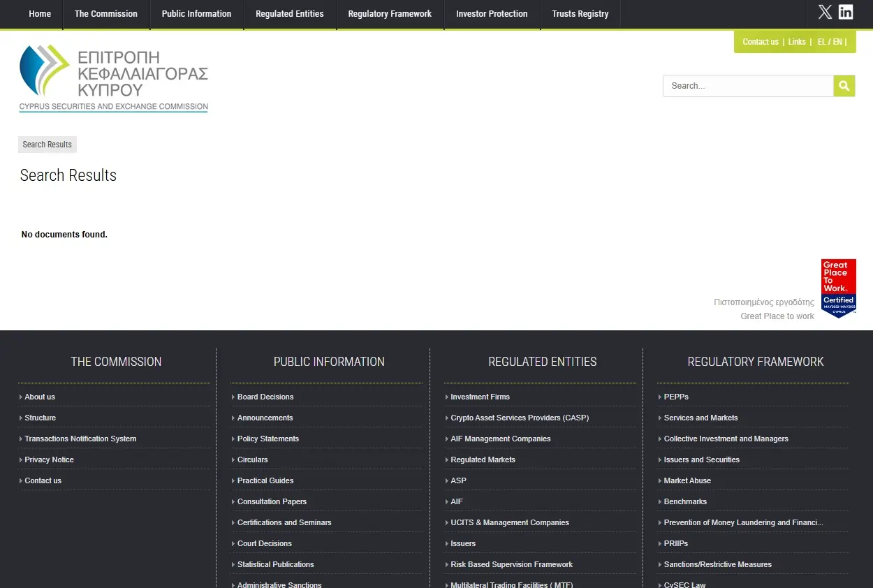Screen dimensions: 873x588
Task: Click the Great Place To Work badge
Action: (x=838, y=288)
